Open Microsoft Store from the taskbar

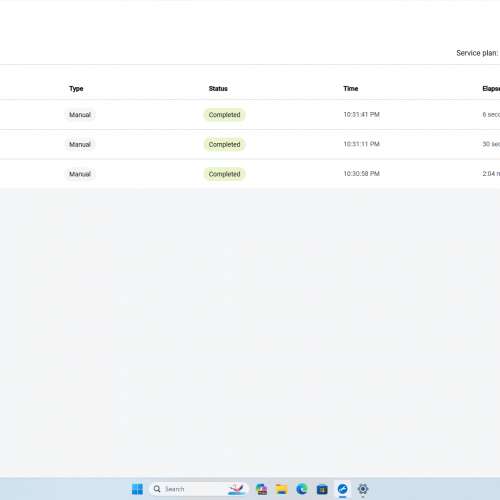pyautogui.click(x=322, y=489)
